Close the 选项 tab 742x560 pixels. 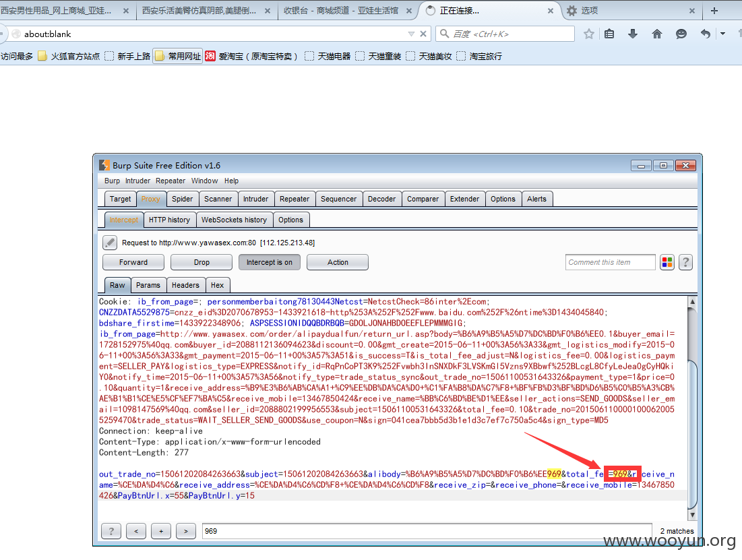(692, 10)
